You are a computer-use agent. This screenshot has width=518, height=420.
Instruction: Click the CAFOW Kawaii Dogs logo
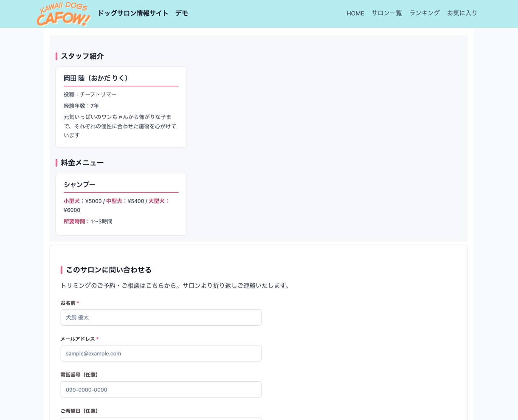pyautogui.click(x=64, y=14)
